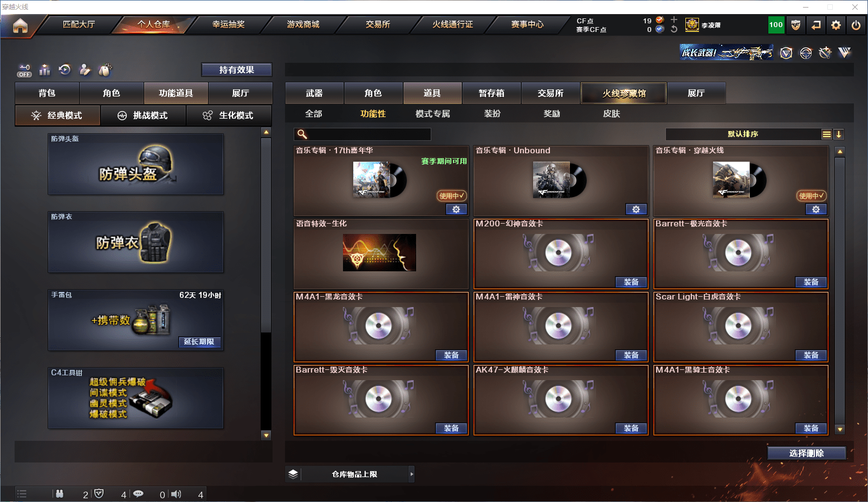868x502 pixels.
Task: Switch to the 火线珍藏馆 tab
Action: point(623,93)
